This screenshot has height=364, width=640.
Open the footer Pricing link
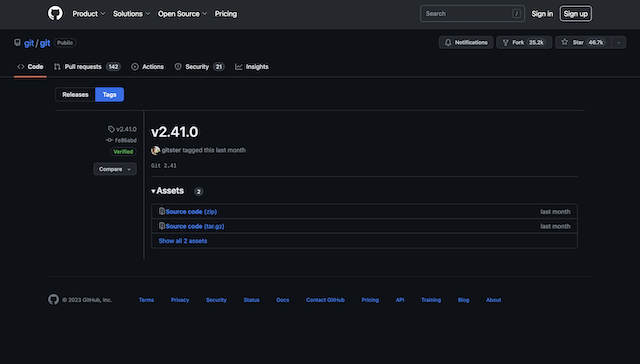[370, 300]
